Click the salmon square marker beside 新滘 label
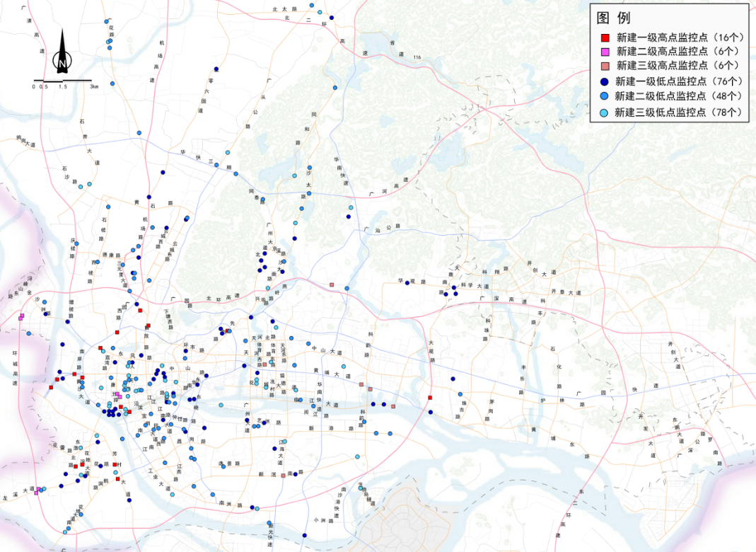This screenshot has width=756, height=552. [x=283, y=475]
